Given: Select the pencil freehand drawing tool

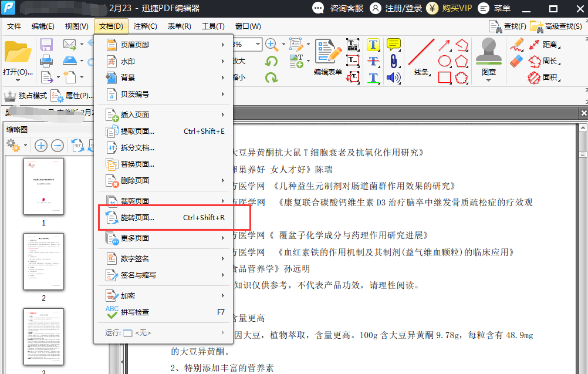Looking at the screenshot, I should pyautogui.click(x=517, y=45).
